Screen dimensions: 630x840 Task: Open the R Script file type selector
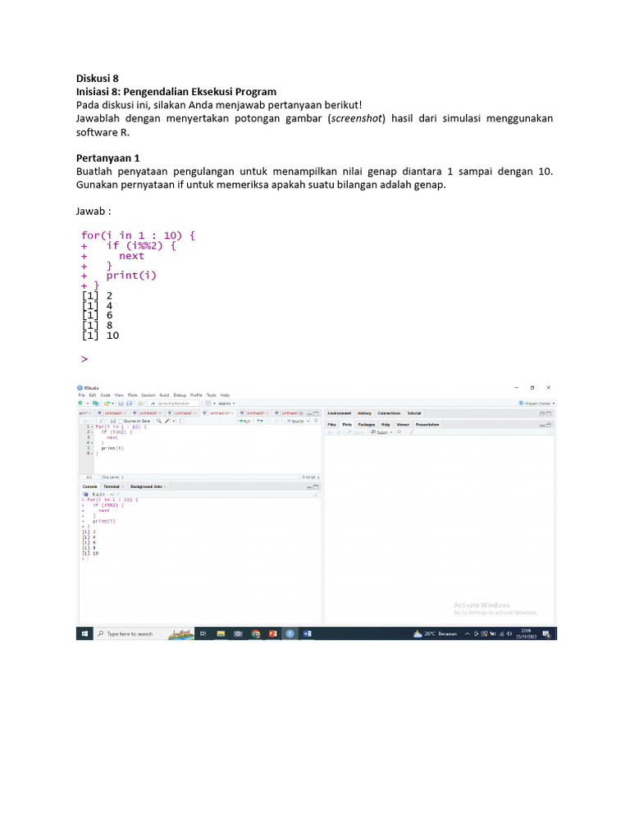310,477
